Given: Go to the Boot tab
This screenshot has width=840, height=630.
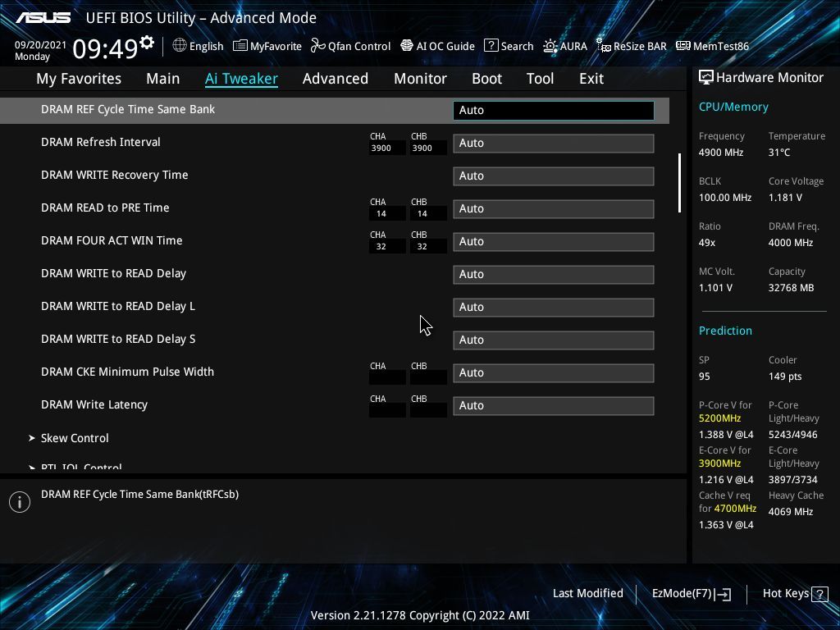Looking at the screenshot, I should click(487, 78).
